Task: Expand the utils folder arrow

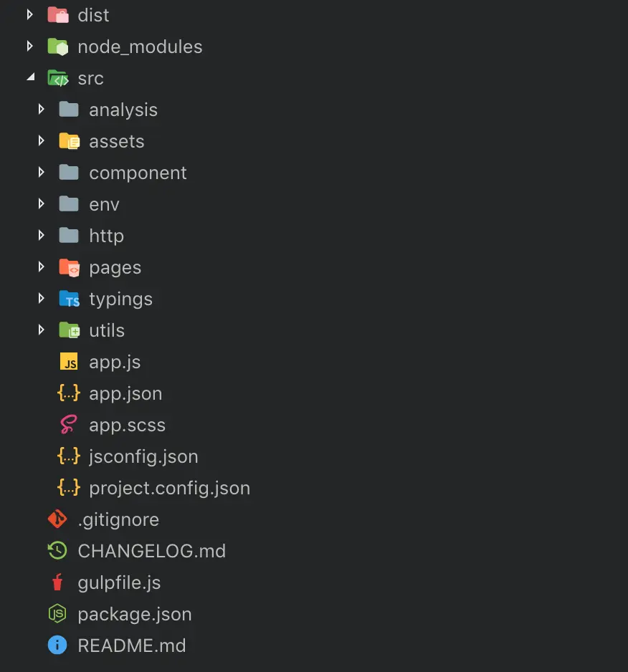Action: pos(41,330)
